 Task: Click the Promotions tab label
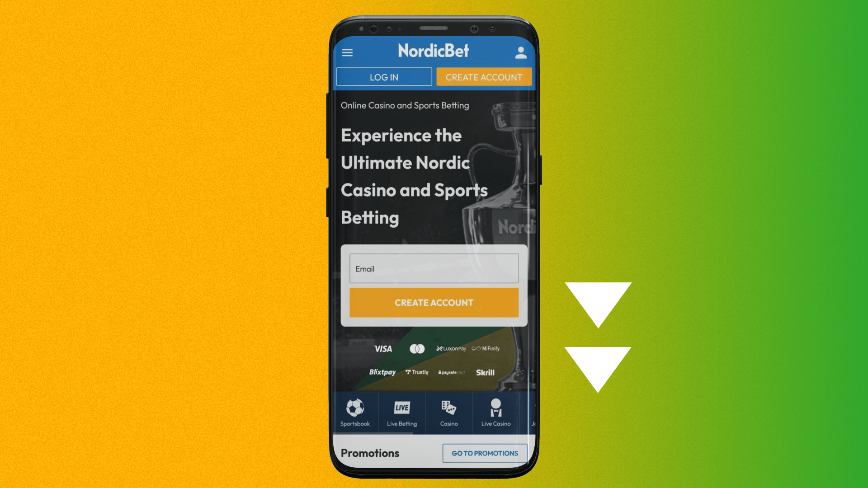click(370, 453)
